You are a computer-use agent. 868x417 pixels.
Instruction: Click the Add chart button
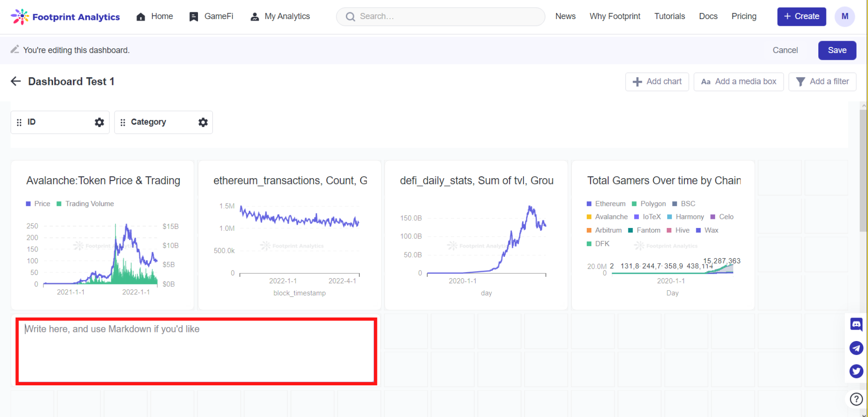pyautogui.click(x=657, y=81)
